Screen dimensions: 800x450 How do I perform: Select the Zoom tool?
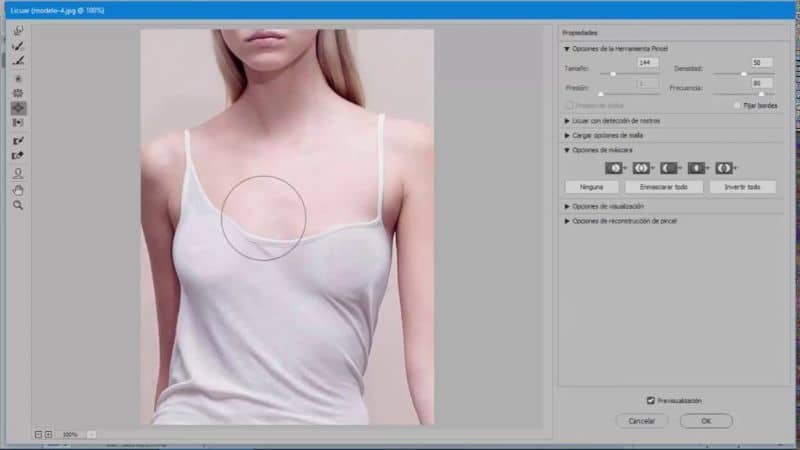pos(18,206)
